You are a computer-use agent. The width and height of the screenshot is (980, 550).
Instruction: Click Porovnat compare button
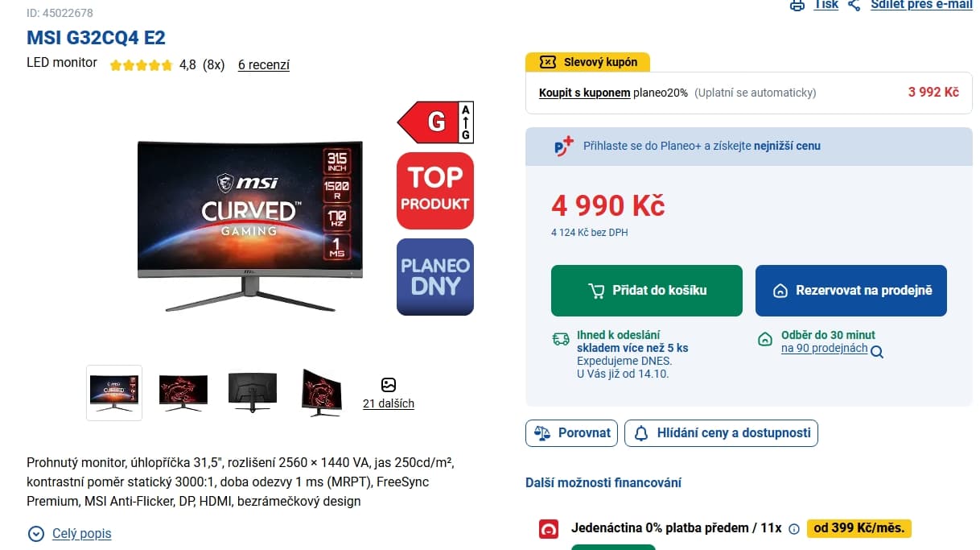tap(572, 433)
